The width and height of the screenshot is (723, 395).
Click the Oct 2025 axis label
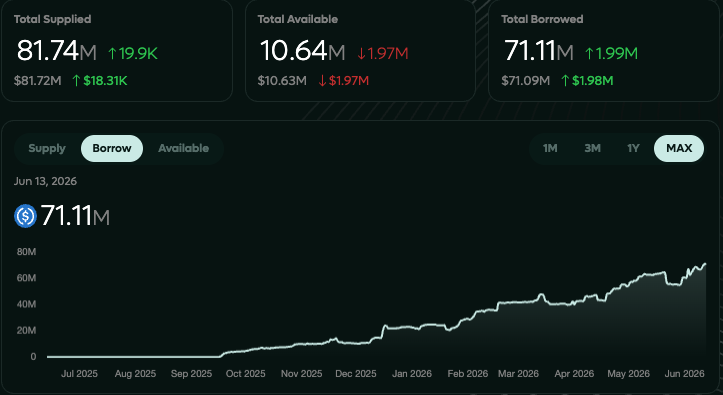click(x=245, y=374)
